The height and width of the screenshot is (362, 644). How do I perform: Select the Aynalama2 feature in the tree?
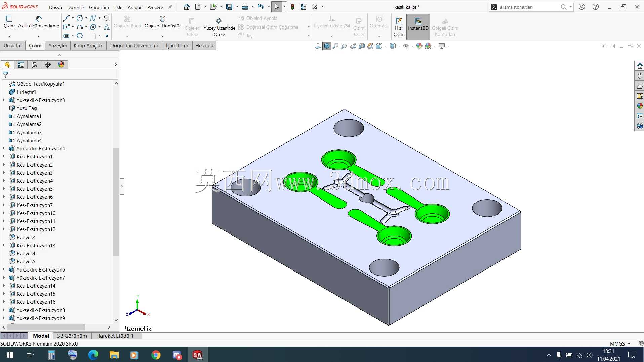pyautogui.click(x=29, y=124)
